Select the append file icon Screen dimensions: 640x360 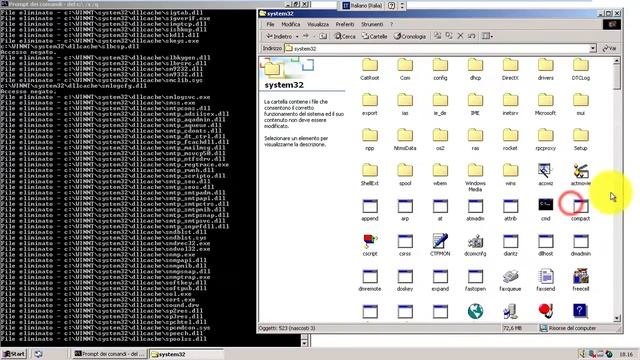[x=369, y=209]
